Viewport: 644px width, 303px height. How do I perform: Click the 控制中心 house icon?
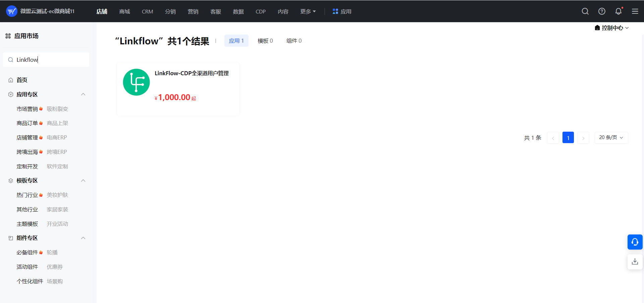click(597, 28)
